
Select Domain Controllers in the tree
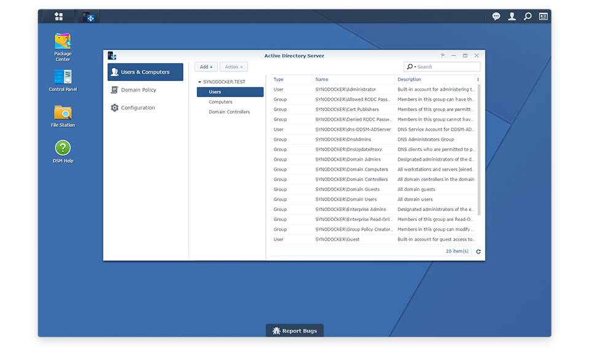coord(229,112)
